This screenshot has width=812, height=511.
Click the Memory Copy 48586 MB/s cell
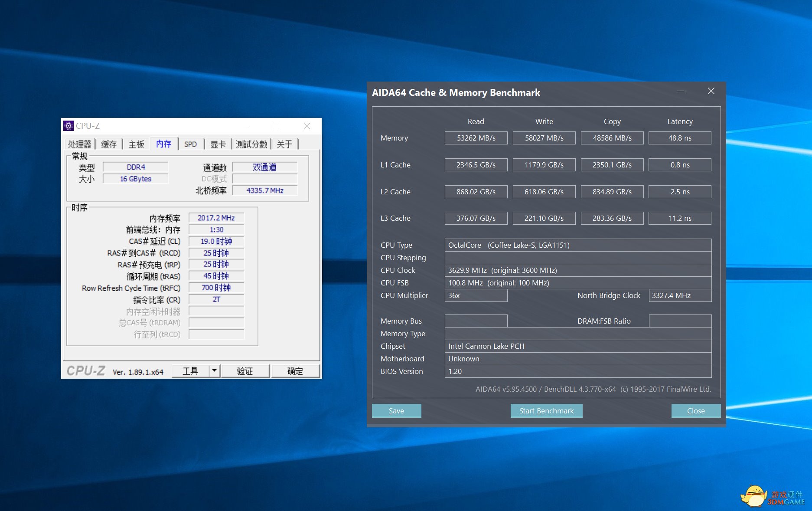pos(612,138)
